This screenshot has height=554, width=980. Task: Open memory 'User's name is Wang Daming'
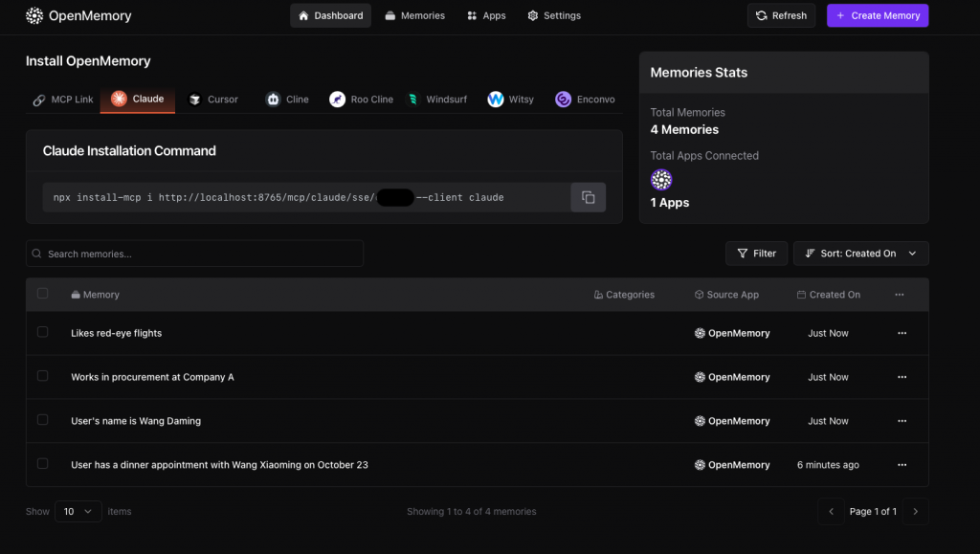[x=136, y=421]
